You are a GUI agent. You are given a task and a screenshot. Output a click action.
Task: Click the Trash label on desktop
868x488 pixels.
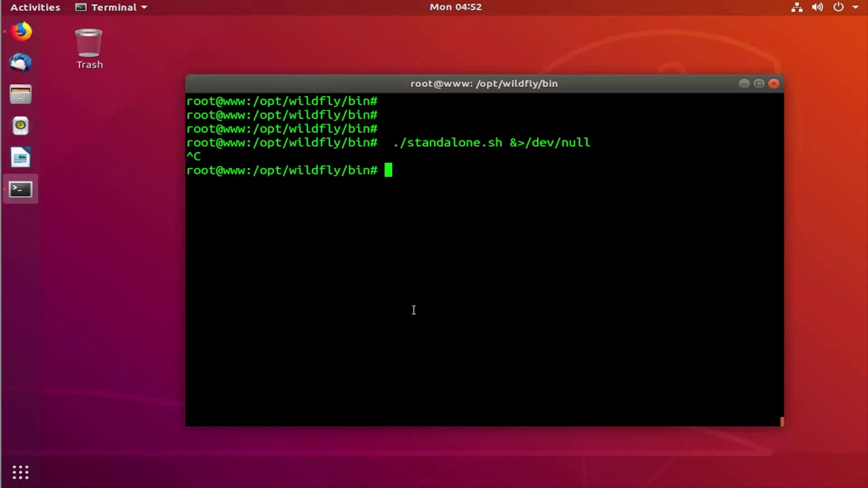[x=90, y=64]
